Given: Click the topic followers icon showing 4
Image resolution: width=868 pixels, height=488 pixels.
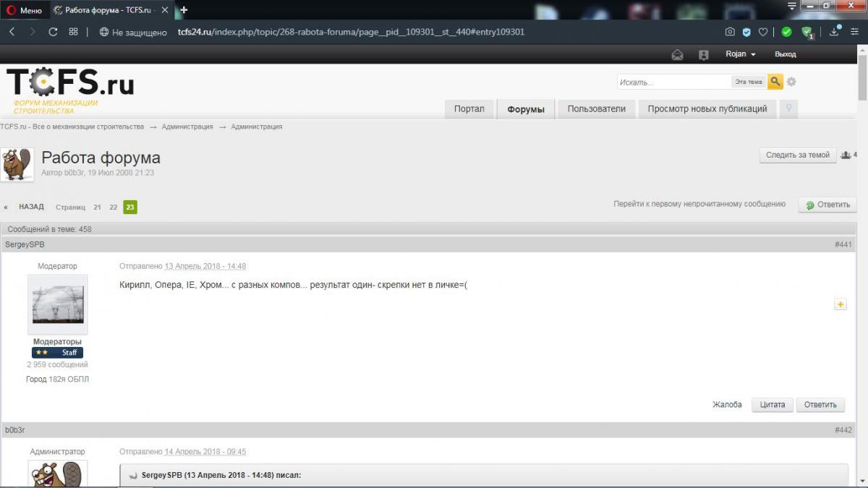Looking at the screenshot, I should [x=848, y=155].
